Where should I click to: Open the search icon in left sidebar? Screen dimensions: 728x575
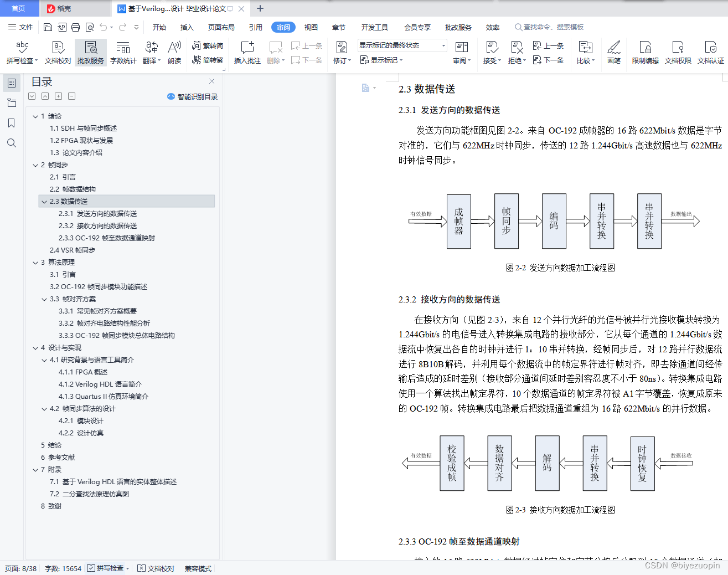12,143
